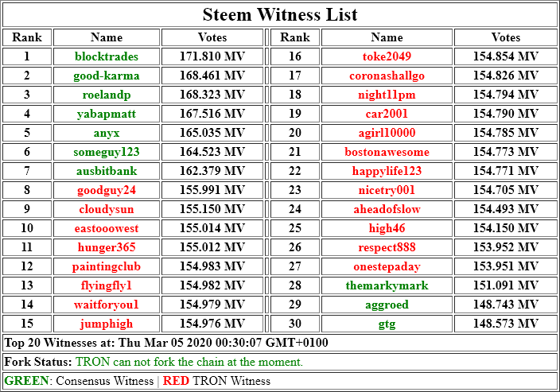Click the aggroed witness name
Screen dimensions: 560x392
click(x=387, y=305)
